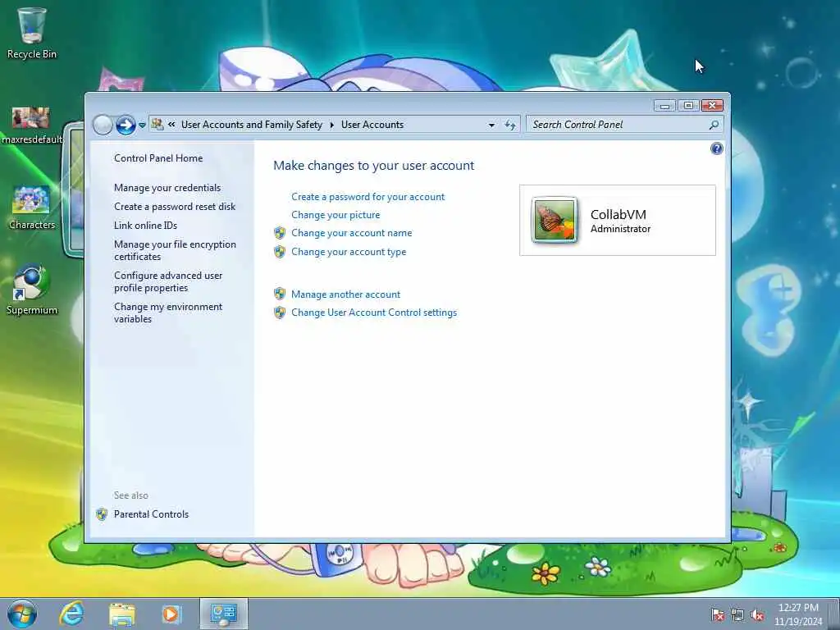Open the Windows Start menu orb
This screenshot has width=840, height=630.
(x=22, y=614)
